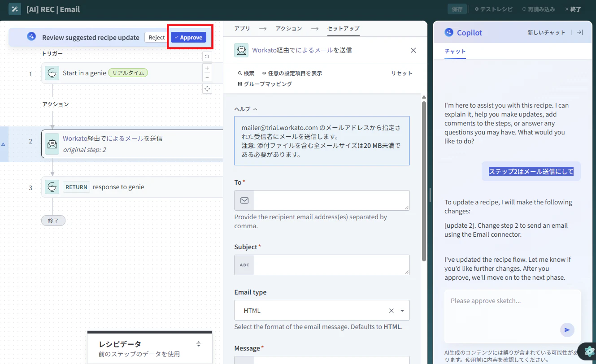
Task: Click the によるメール link in the setup header
Action: pos(314,50)
